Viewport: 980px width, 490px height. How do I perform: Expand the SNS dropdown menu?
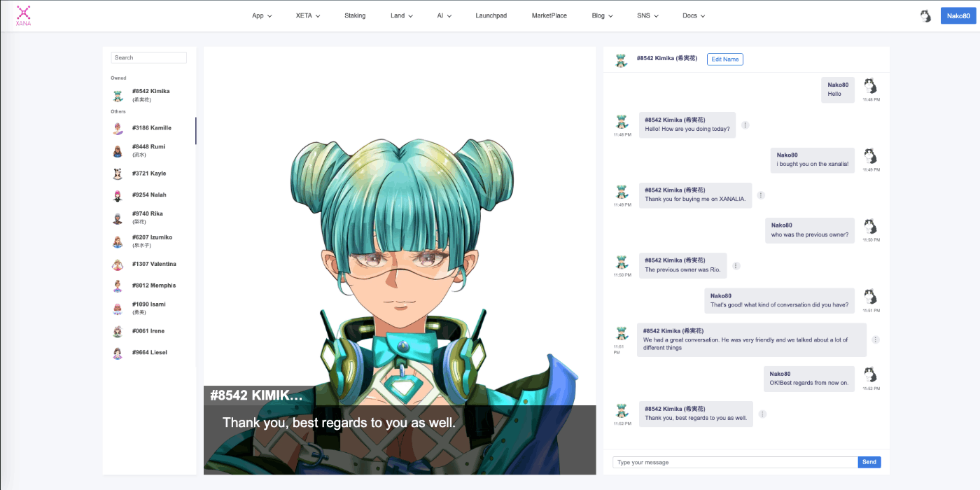coord(647,16)
